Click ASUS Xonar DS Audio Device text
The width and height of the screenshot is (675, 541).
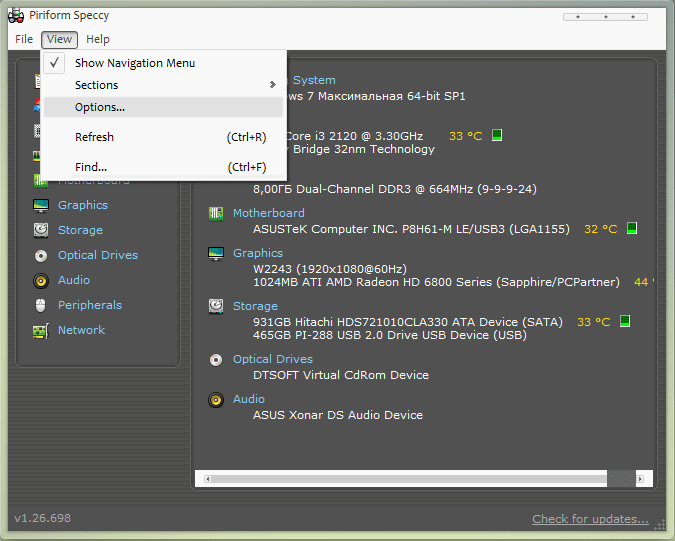coord(338,415)
